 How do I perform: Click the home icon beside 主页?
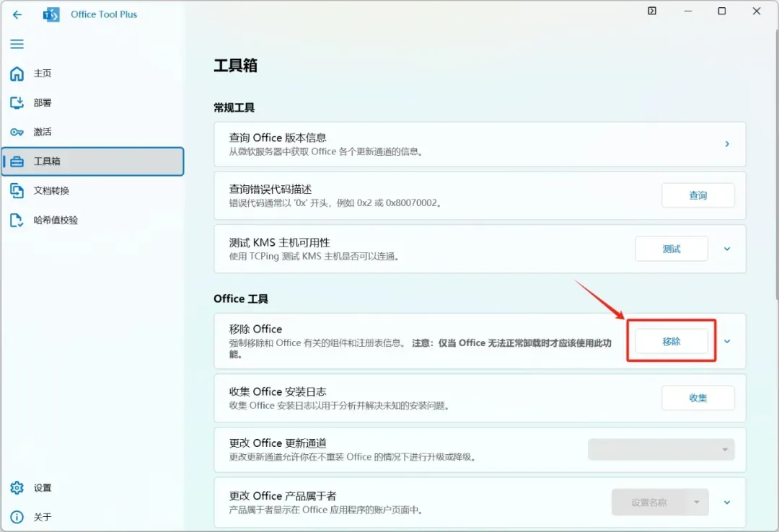[17, 74]
